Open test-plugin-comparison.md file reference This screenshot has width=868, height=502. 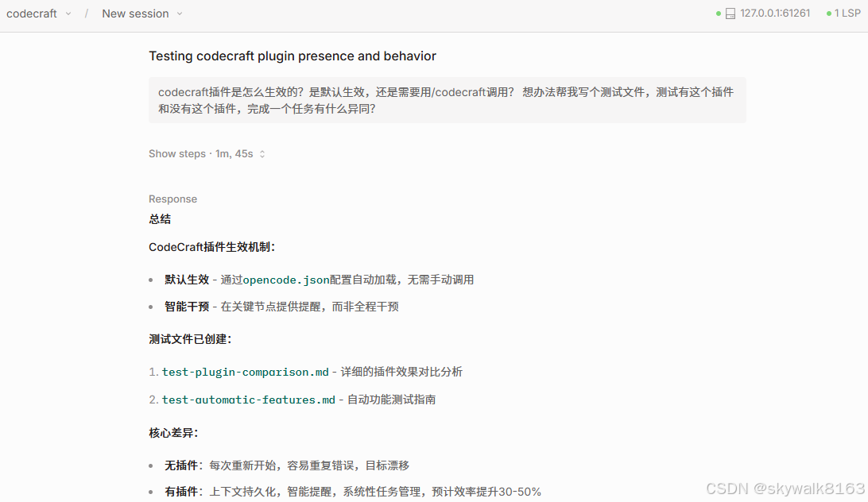pos(246,372)
